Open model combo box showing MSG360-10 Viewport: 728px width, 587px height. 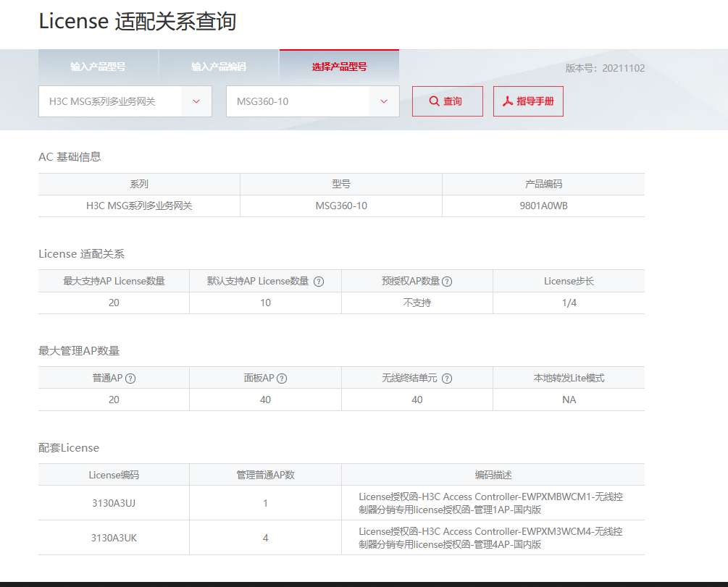(x=313, y=101)
